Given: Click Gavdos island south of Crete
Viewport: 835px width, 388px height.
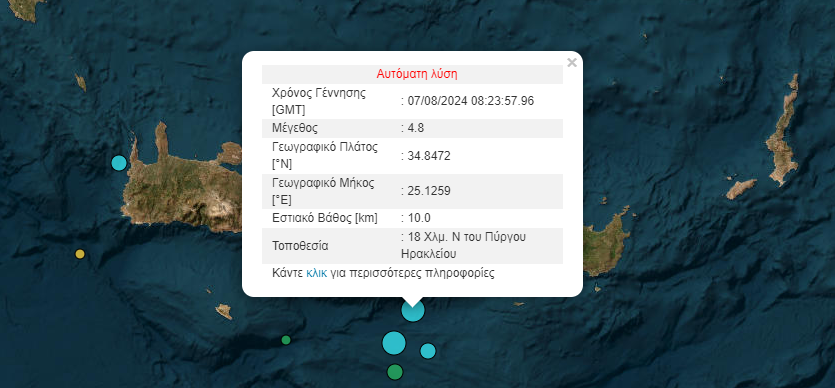Looking at the screenshot, I should (224, 311).
